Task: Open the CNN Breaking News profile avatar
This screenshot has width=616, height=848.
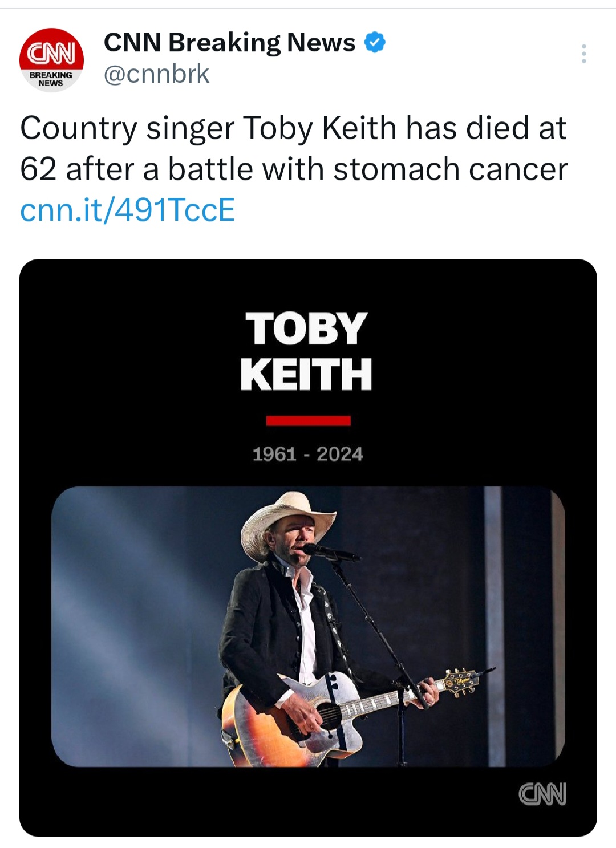Action: click(x=51, y=59)
